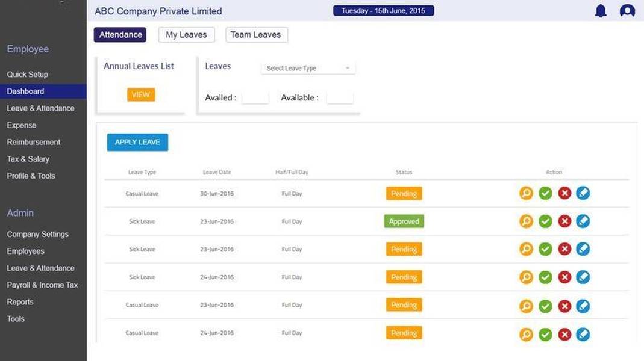644x361 pixels.
Task: Click the View button for Annual Leaves List
Action: click(x=140, y=95)
